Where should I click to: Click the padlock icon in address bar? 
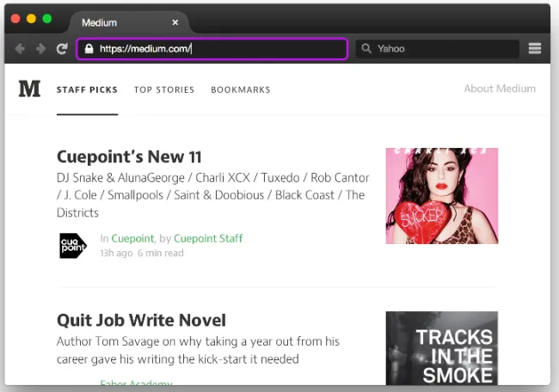(89, 48)
